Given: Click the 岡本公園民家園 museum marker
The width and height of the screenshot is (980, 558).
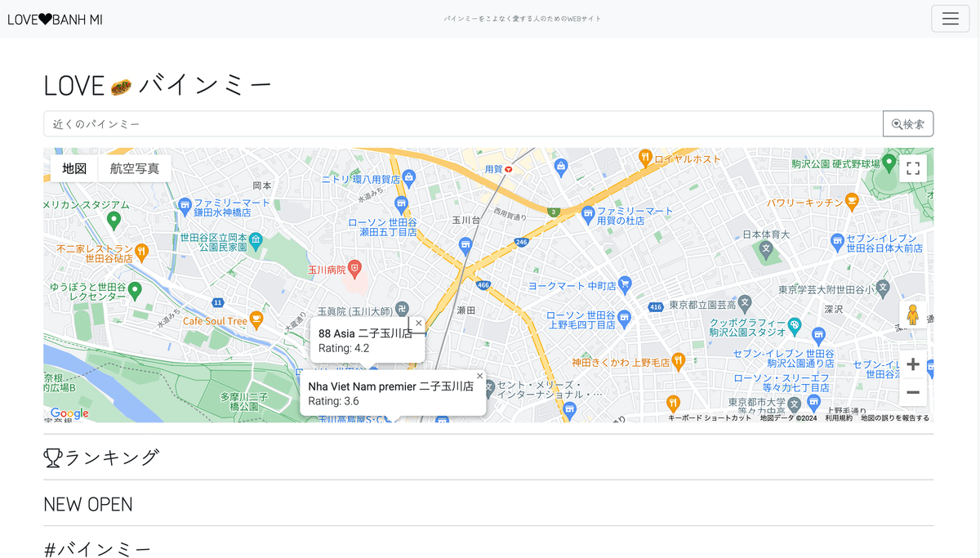Looking at the screenshot, I should pos(256,240).
